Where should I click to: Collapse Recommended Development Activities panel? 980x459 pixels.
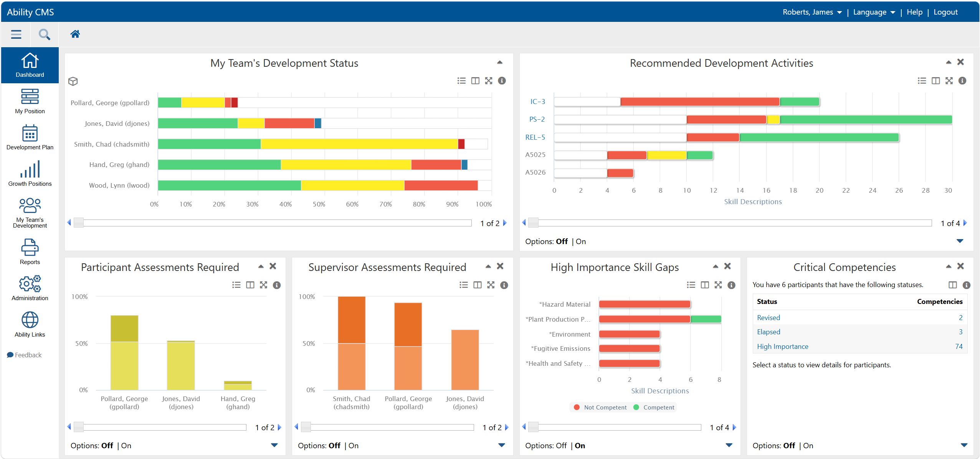click(x=949, y=62)
